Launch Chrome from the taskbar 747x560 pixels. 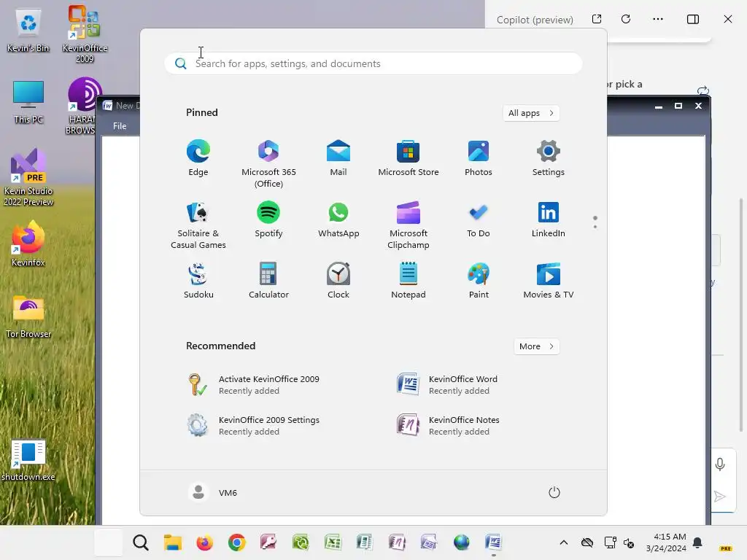click(x=237, y=542)
